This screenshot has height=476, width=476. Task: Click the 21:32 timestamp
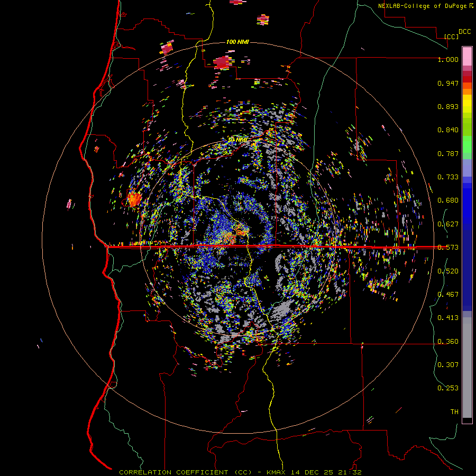coord(350,472)
